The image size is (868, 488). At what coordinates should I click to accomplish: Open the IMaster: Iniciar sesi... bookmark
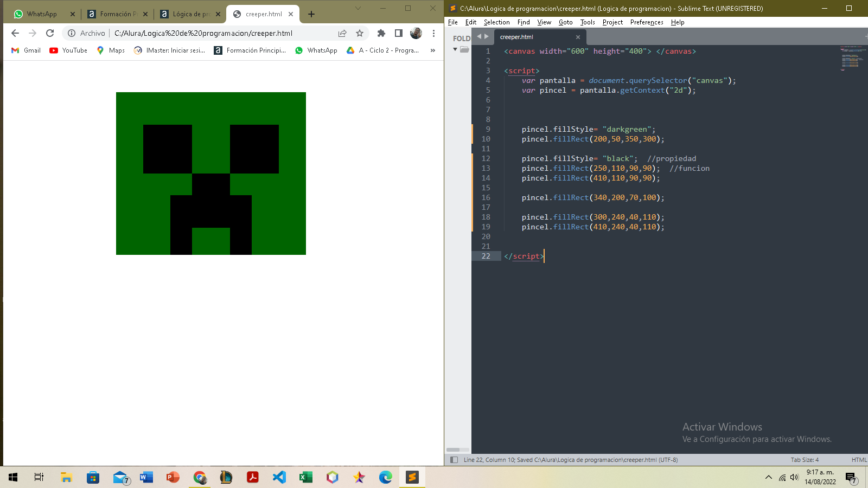(x=170, y=50)
